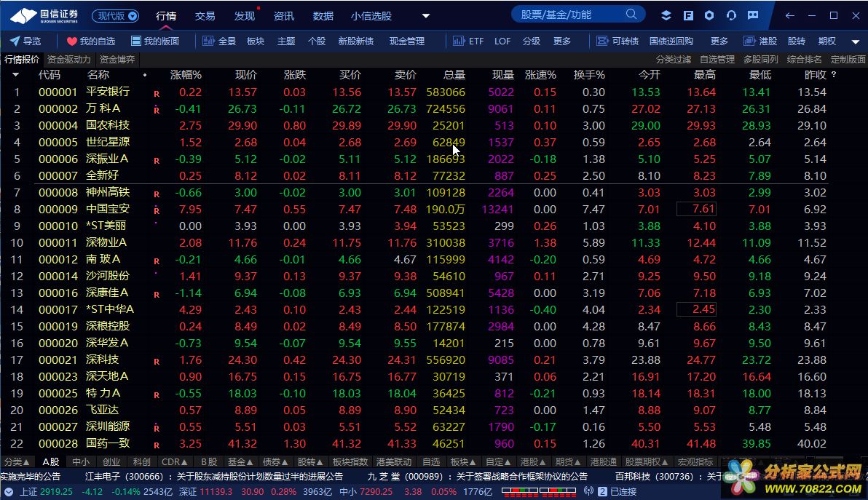868x500 pixels.
Task: Click the R marker for 神州高铁
Action: tap(157, 195)
